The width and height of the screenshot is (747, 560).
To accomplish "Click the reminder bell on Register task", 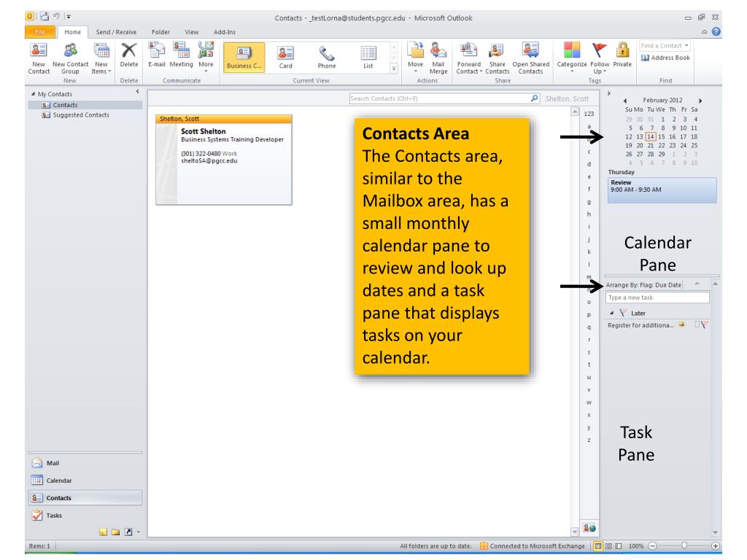I will (682, 324).
